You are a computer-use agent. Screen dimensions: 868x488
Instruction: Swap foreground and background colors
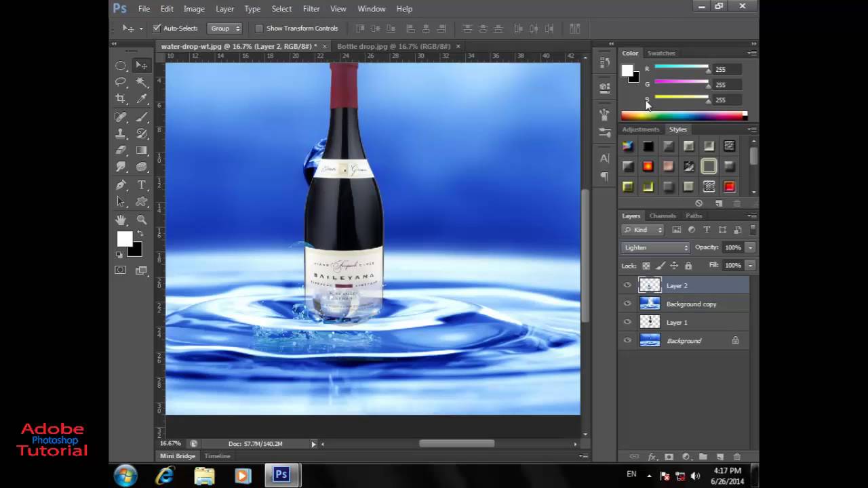(140, 234)
